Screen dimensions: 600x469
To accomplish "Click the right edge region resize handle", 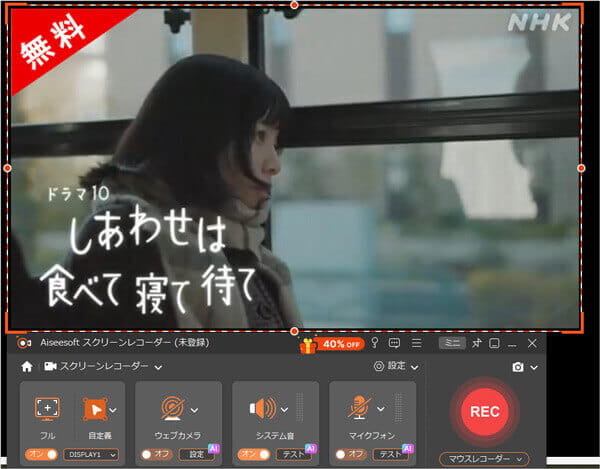I will (581, 168).
